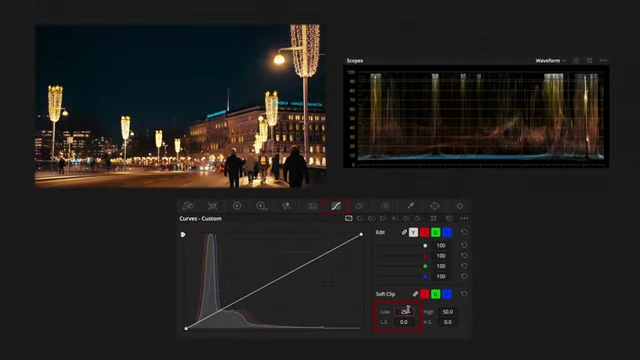Click the Soft Clip High value field
Viewport: 640px width, 360px height.
click(448, 312)
